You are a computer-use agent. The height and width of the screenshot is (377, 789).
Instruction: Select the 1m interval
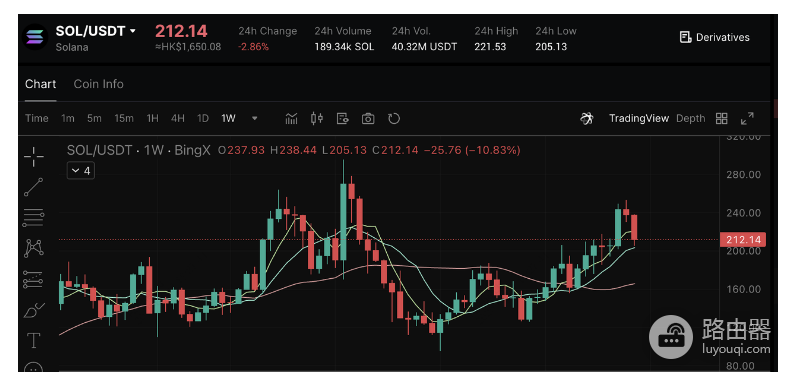tap(68, 119)
